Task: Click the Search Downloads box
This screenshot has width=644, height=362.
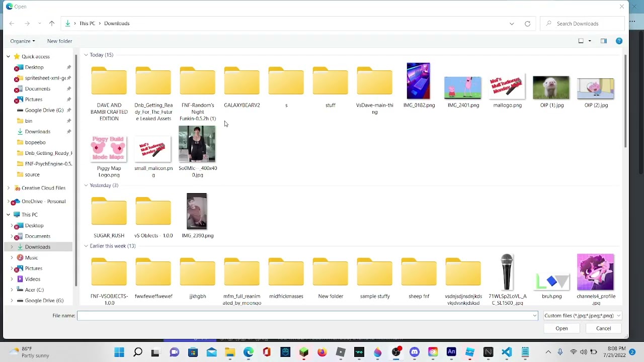Action: [583, 24]
